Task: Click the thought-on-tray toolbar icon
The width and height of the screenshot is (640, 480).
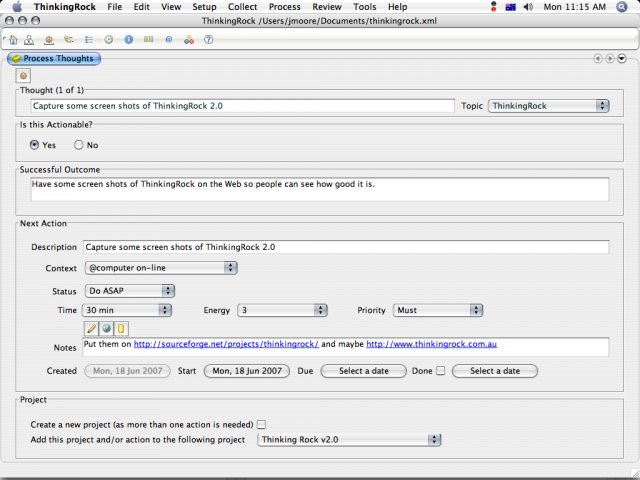Action: [49, 40]
